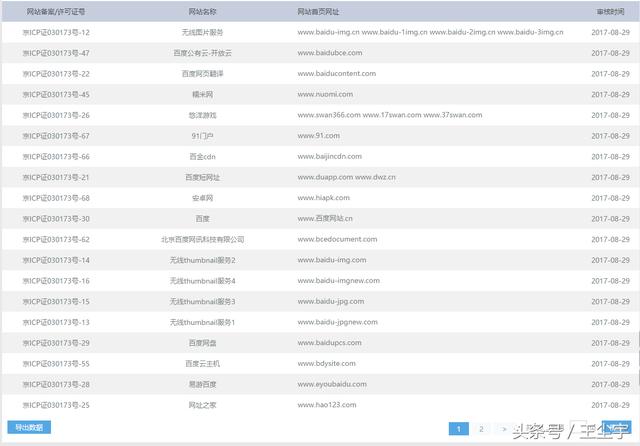Go to pagination page 2
Image resolution: width=640 pixels, height=446 pixels.
click(481, 429)
